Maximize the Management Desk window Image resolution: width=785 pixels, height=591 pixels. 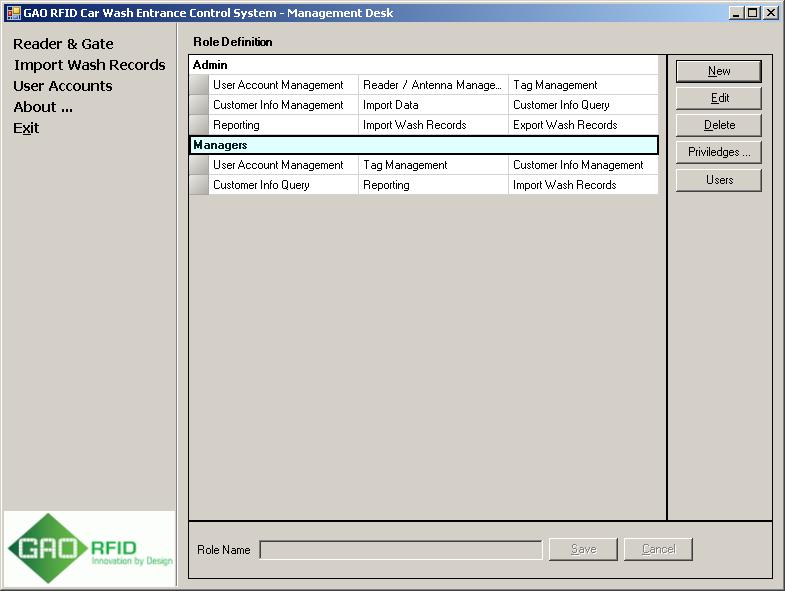pos(753,13)
